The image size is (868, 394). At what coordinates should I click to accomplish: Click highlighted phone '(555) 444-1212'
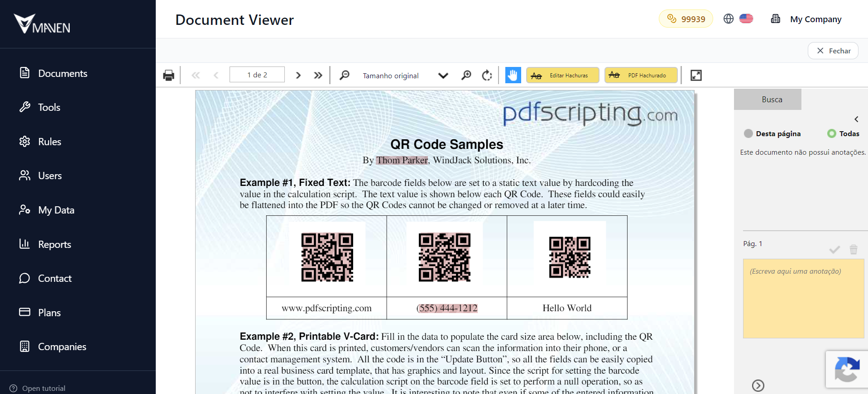tap(447, 308)
